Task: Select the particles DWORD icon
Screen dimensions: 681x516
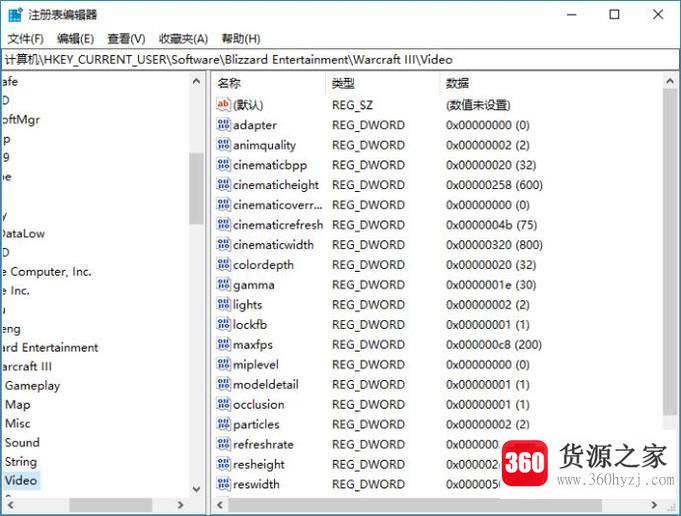Action: 223,424
